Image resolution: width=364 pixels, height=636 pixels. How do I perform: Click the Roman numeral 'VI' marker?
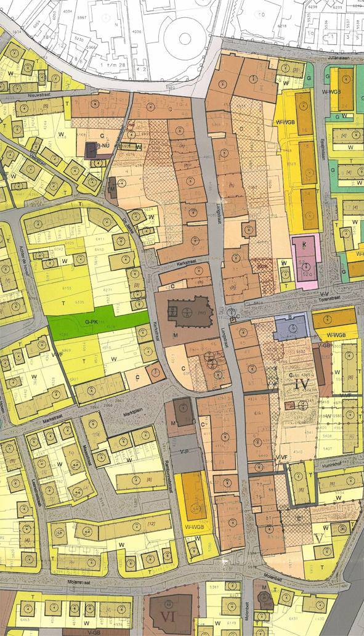tap(168, 618)
